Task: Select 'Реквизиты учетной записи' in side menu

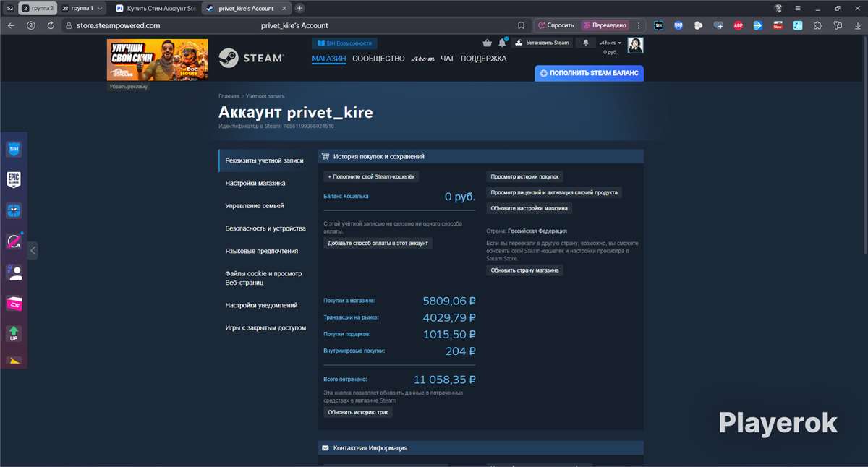Action: click(264, 160)
